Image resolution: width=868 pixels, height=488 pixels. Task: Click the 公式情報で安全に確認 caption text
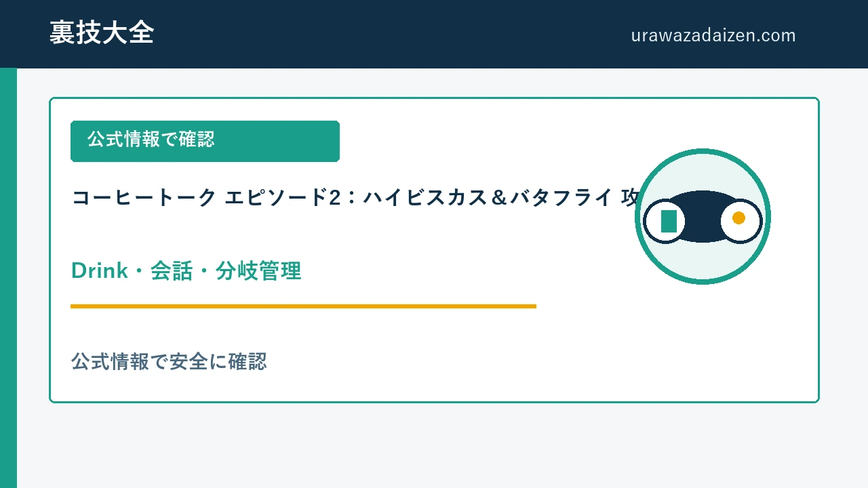pos(169,361)
